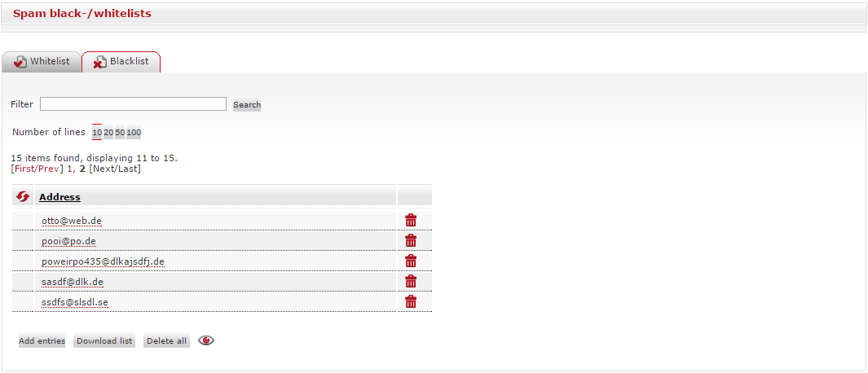Select the Blacklist tab
Screen dimensions: 868x373
pos(121,61)
